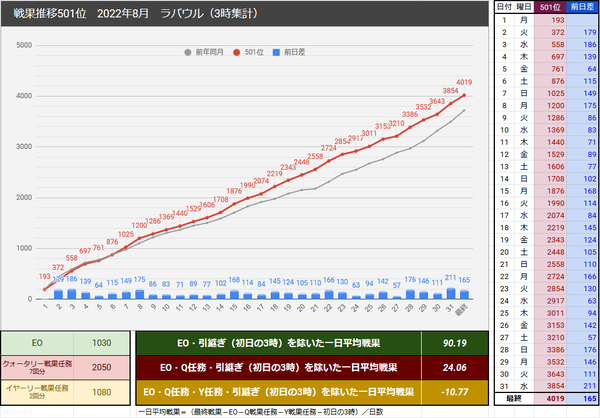Click the 5000 y-axis label

(x=24, y=45)
